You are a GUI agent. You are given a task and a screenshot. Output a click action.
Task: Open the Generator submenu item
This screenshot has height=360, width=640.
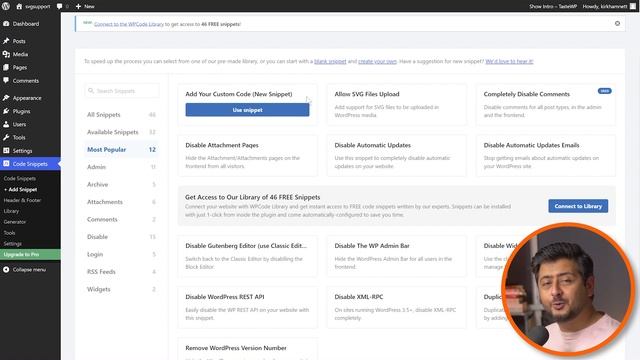point(15,222)
